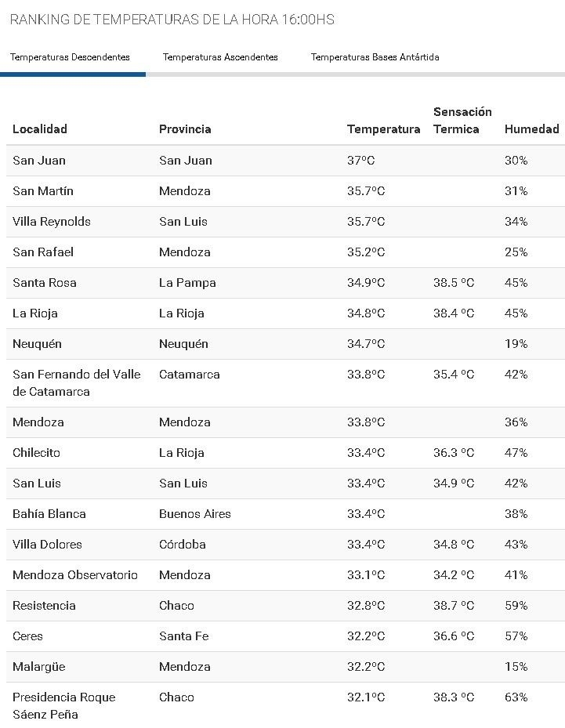
Task: Sort by the Humedad column header
Action: tap(531, 129)
